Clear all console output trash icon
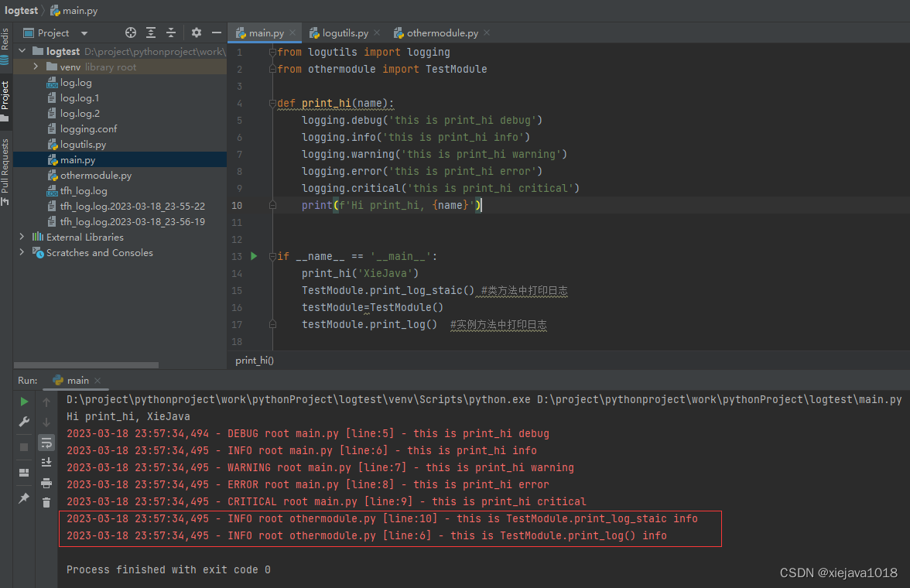 click(x=46, y=503)
